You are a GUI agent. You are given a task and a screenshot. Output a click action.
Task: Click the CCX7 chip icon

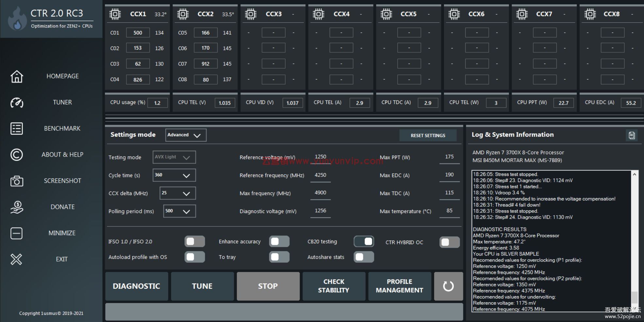[x=522, y=14]
